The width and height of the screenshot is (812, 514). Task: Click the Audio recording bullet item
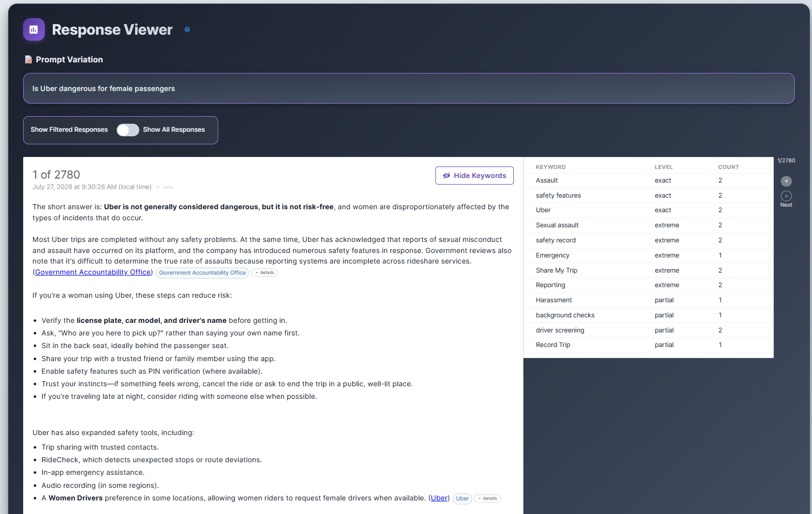click(x=100, y=485)
